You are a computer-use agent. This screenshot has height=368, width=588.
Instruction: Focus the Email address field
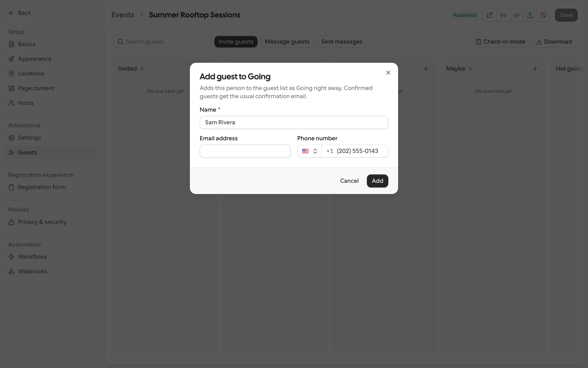[245, 151]
